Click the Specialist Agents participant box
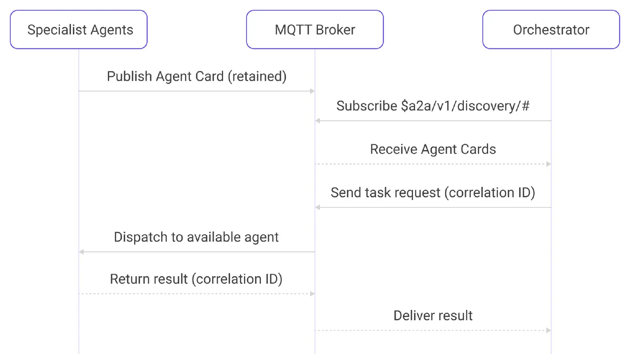 pos(79,30)
